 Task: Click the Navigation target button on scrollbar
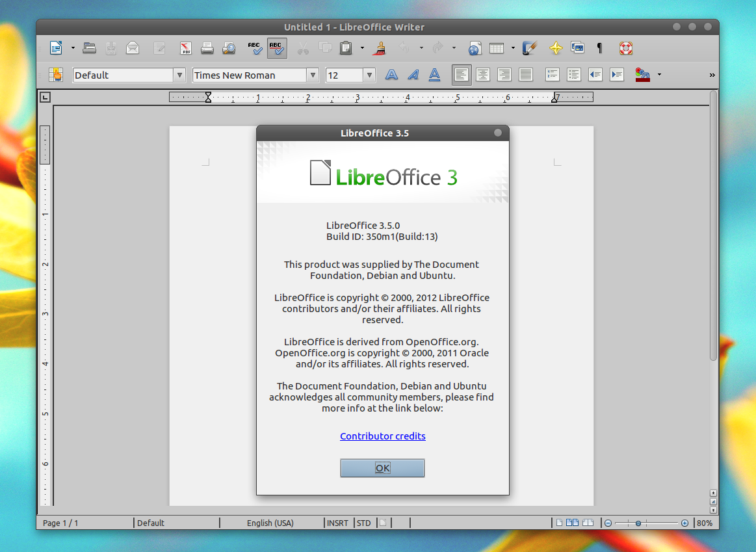[x=713, y=501]
